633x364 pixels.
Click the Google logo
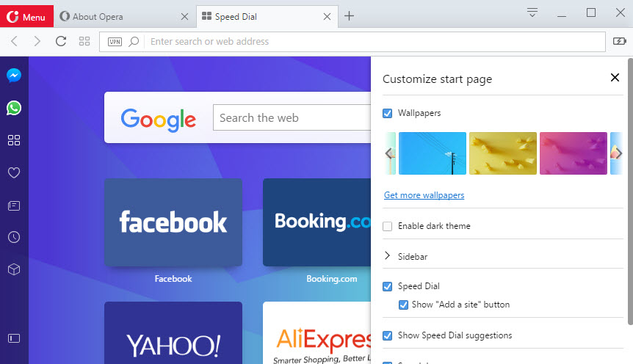pos(159,120)
